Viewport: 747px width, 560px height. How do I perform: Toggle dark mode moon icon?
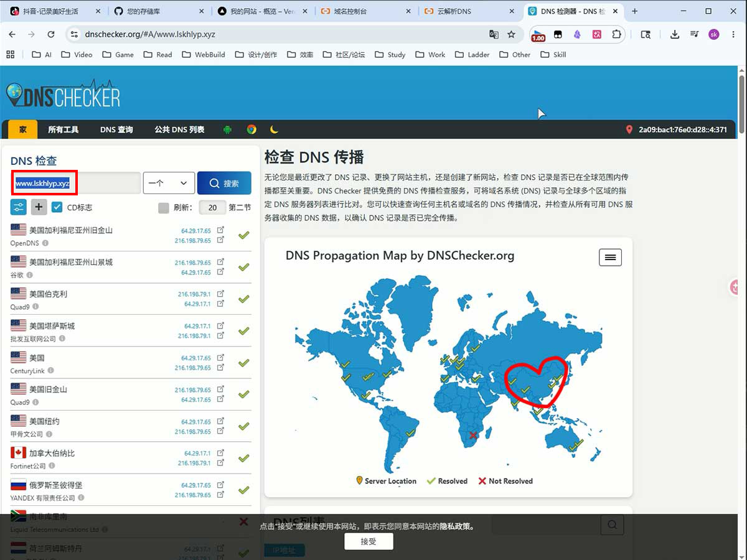[x=274, y=129]
